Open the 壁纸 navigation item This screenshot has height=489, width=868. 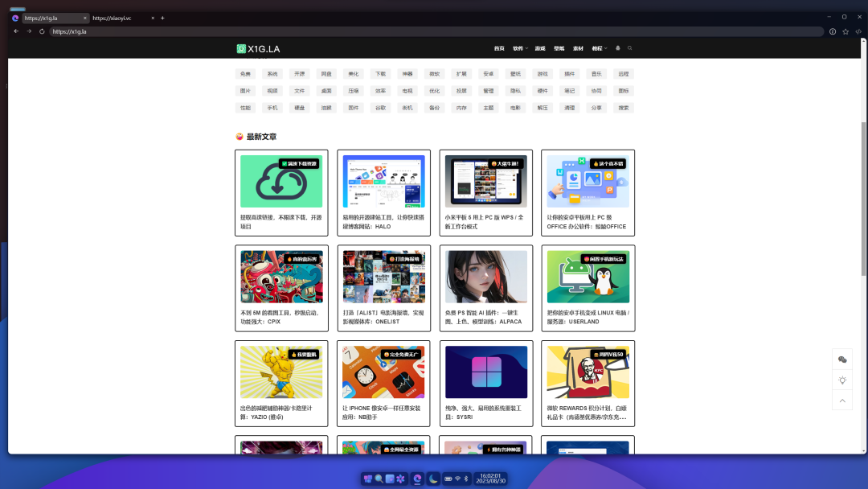559,48
